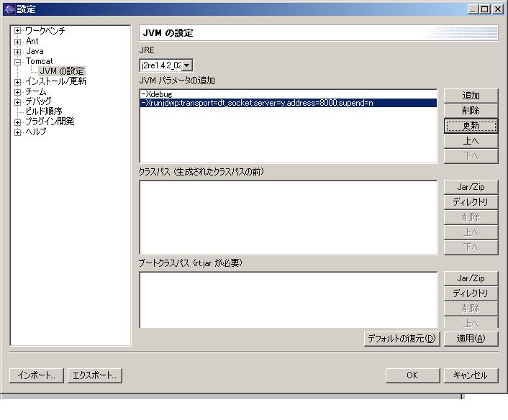Click the エクスポート... button
This screenshot has width=508, height=420.
[94, 375]
